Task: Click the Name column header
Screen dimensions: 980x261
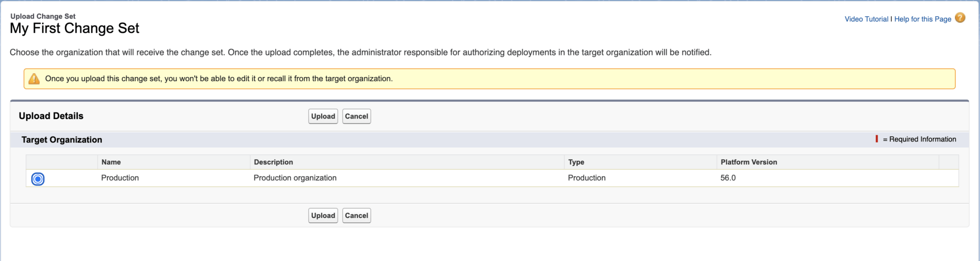Action: 111,162
